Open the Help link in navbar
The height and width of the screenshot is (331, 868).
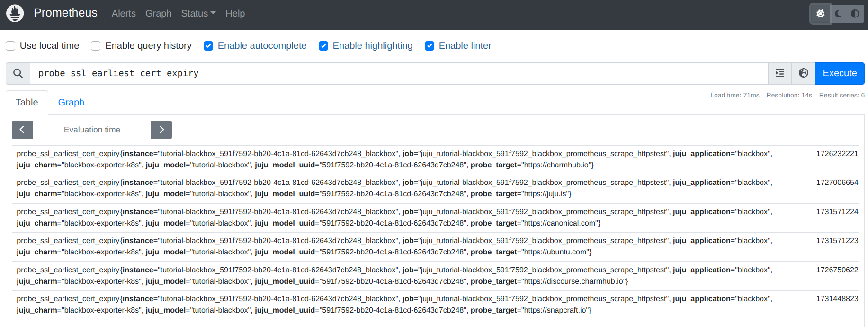[235, 14]
